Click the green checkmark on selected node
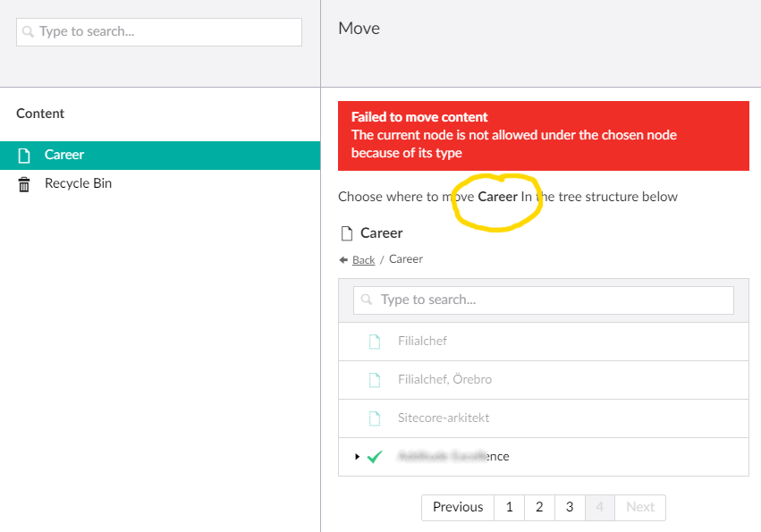Viewport: 761px width, 532px height. tap(376, 457)
